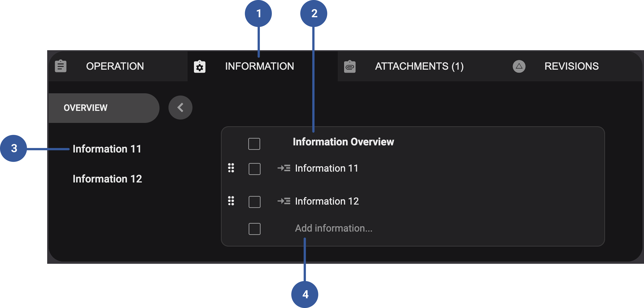
Task: Toggle the checkbox for Information 12
Action: pyautogui.click(x=254, y=201)
